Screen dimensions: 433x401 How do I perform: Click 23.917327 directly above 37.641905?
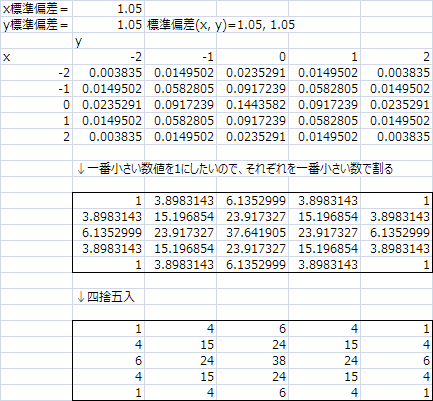tap(252, 217)
